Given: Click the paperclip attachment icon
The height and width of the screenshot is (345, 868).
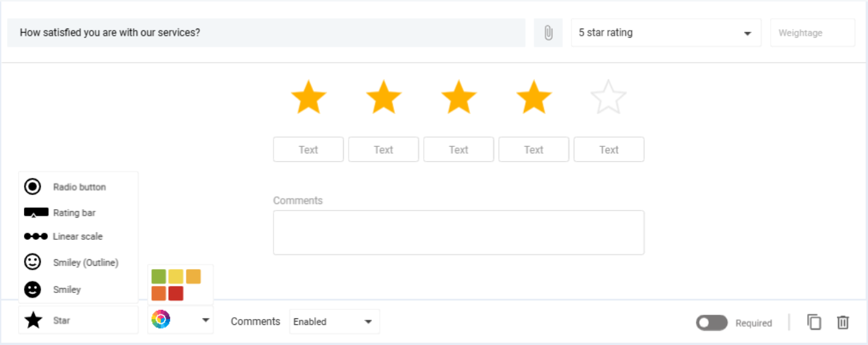Looking at the screenshot, I should tap(548, 32).
